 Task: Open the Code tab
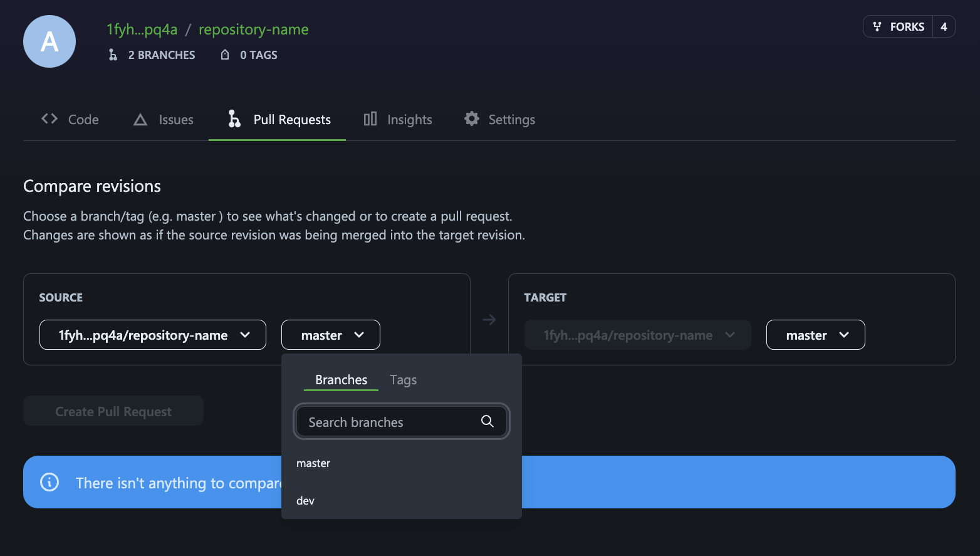(70, 119)
